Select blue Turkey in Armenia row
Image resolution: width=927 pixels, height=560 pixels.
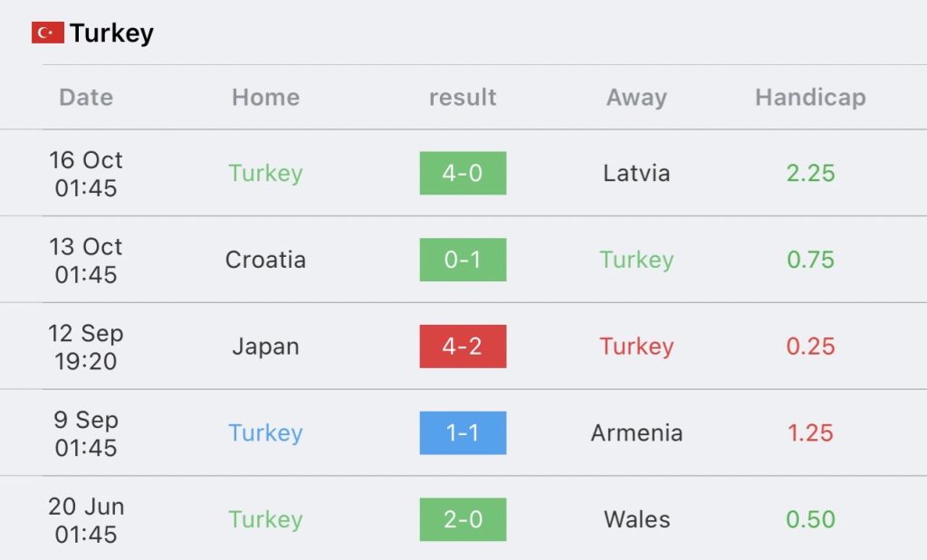click(265, 433)
